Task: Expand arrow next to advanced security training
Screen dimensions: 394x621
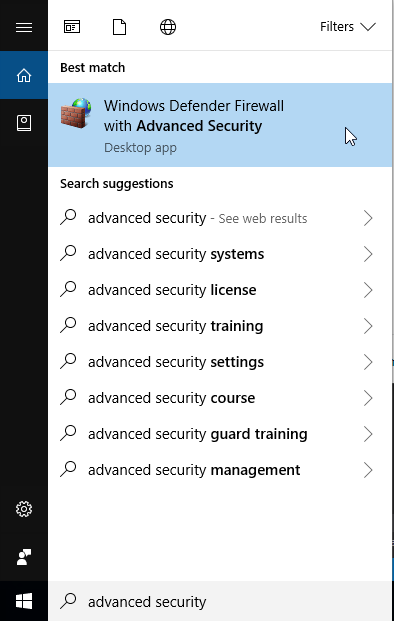Action: click(x=368, y=326)
